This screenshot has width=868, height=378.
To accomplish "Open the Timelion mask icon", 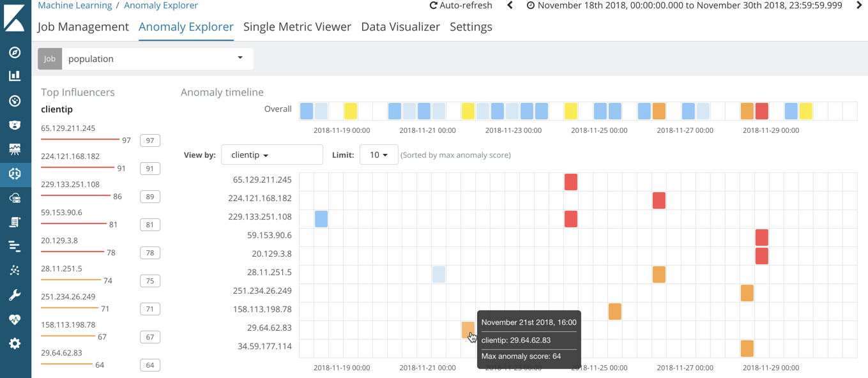I will (15, 125).
